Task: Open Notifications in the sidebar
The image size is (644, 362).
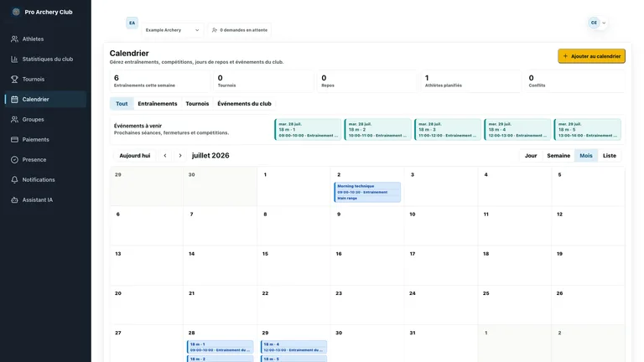Action: pos(45,180)
